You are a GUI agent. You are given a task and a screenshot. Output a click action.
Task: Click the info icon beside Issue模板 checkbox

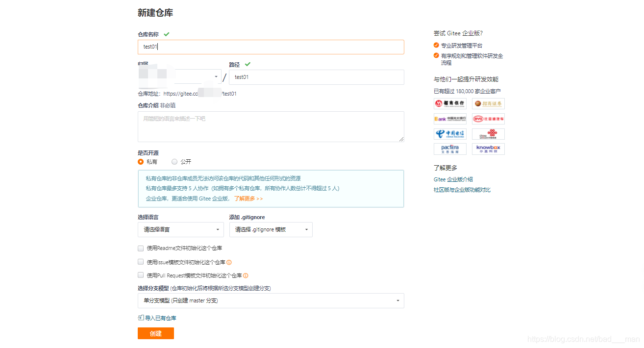coord(229,262)
